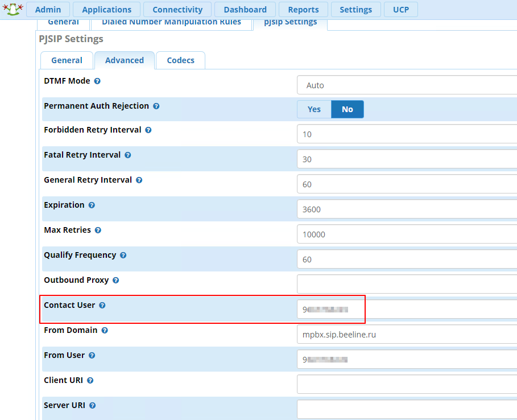Click help icon beside Qualify Frequency

pyautogui.click(x=123, y=256)
